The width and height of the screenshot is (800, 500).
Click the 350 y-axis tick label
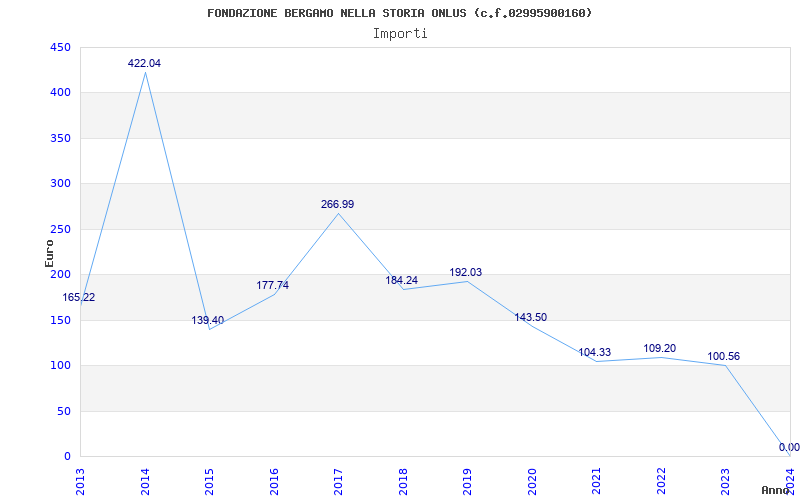coord(60,138)
